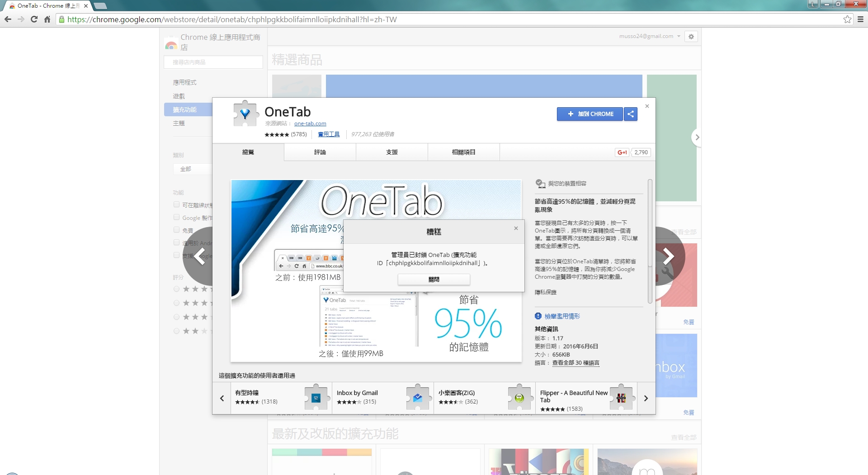
Task: Open the account dropdown for musso24@gmail.com
Action: click(650, 36)
